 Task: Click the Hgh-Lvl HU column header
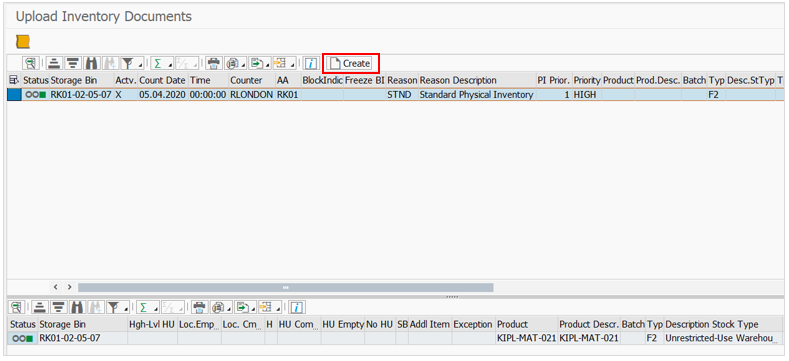point(152,324)
